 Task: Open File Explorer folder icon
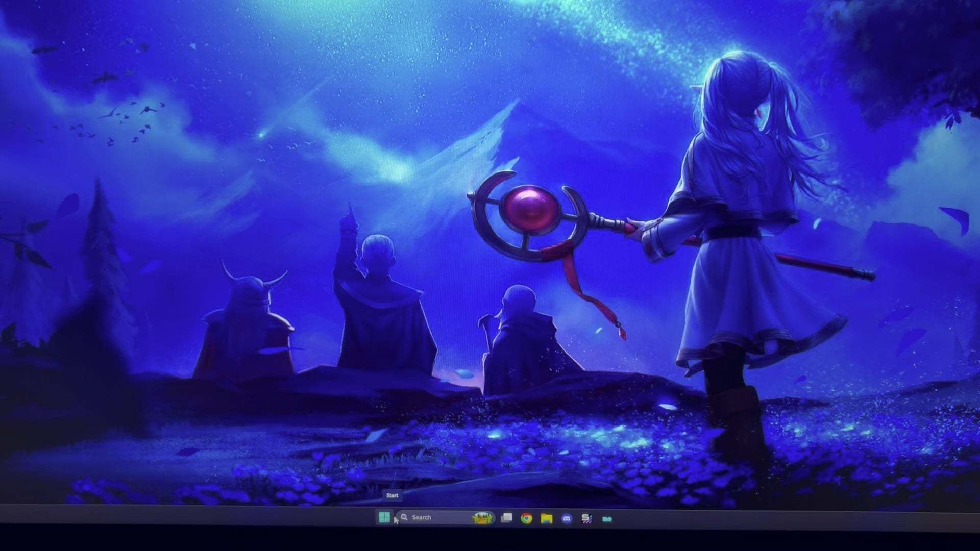point(547,519)
